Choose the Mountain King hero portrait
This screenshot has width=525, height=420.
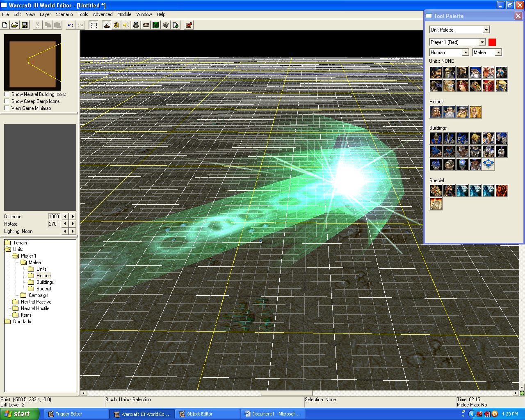click(462, 112)
